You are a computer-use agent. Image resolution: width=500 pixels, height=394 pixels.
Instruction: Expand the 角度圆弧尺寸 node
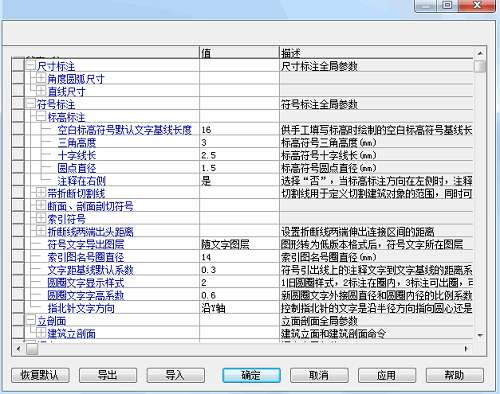(41, 78)
